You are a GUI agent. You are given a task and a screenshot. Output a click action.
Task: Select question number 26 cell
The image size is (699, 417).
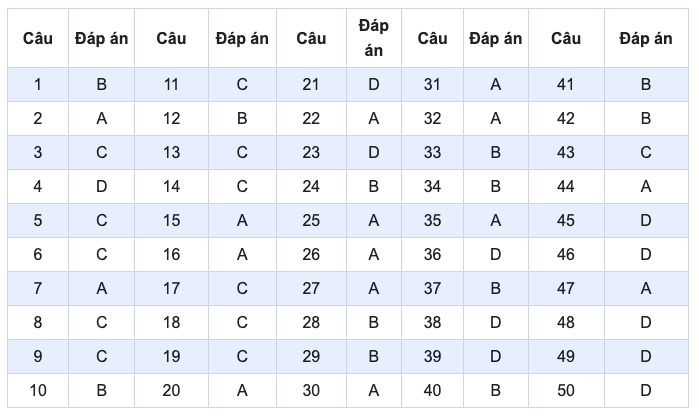click(311, 255)
